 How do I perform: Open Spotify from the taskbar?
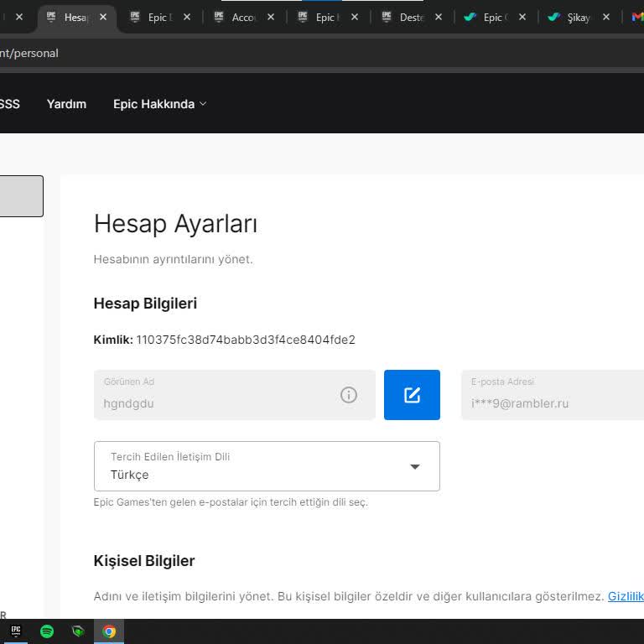(47, 631)
